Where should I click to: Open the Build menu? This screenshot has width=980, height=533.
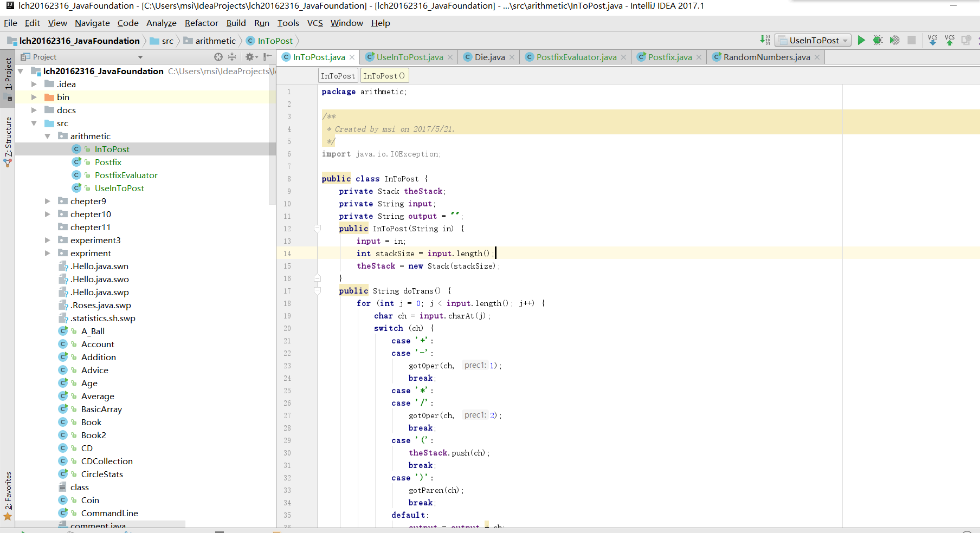[x=236, y=23]
